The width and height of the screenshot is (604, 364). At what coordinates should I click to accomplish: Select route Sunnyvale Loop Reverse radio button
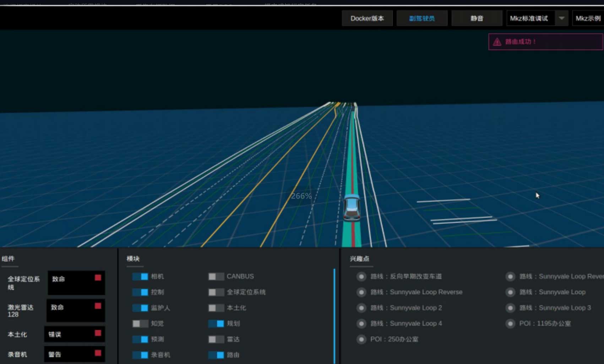[361, 292]
